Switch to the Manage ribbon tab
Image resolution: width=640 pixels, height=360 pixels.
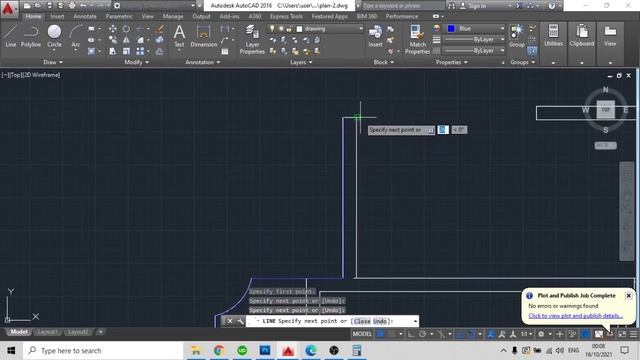pyautogui.click(x=173, y=16)
